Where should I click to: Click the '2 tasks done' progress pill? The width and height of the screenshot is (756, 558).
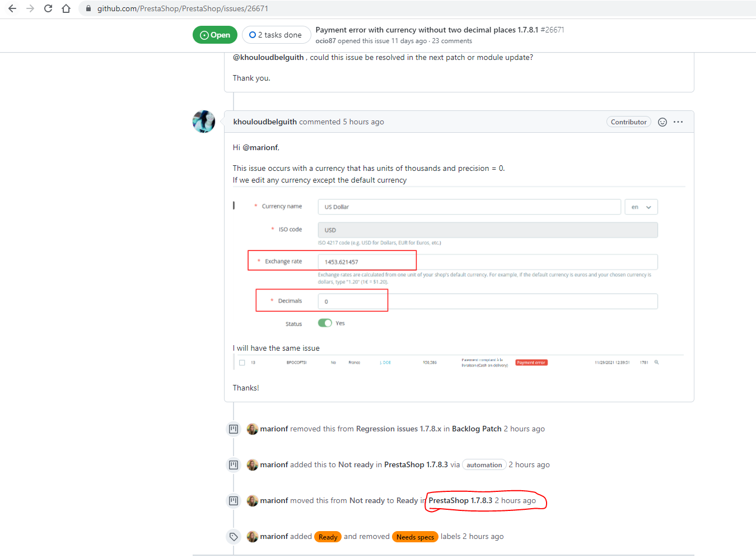(276, 35)
